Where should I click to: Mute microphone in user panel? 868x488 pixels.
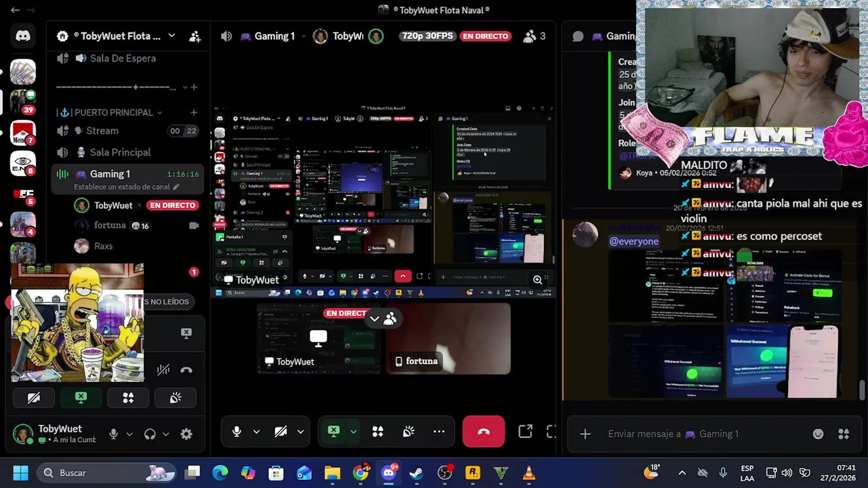coord(114,434)
